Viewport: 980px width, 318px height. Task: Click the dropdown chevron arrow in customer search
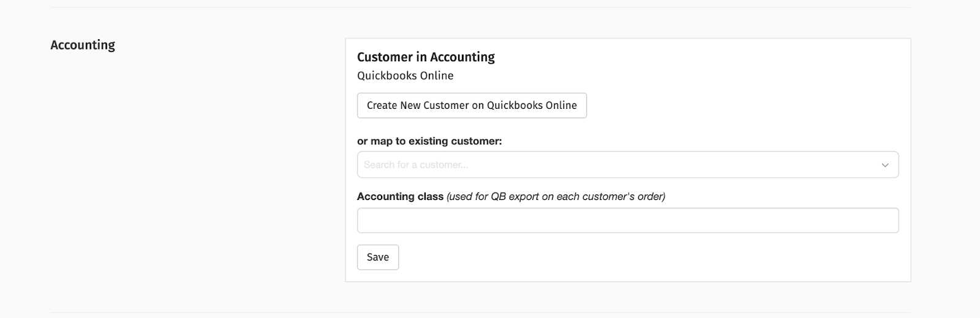point(884,165)
